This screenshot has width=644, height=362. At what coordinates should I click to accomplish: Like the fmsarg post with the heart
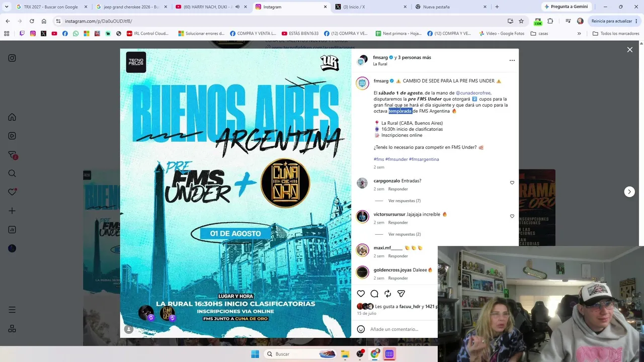[x=361, y=294]
